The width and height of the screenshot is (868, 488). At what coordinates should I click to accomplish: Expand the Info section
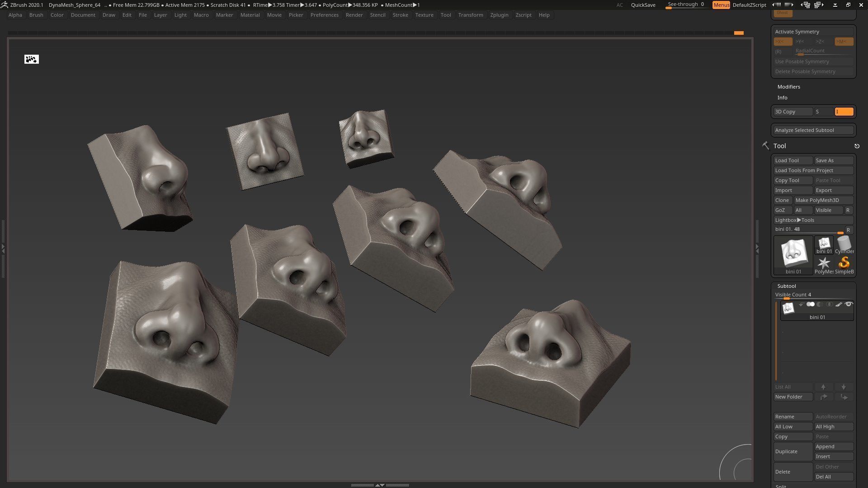(782, 98)
